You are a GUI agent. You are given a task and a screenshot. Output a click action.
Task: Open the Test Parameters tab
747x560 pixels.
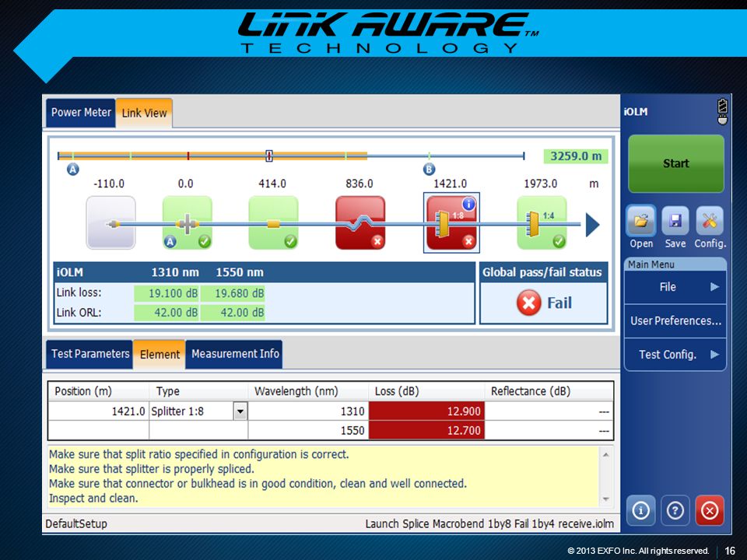pos(90,354)
